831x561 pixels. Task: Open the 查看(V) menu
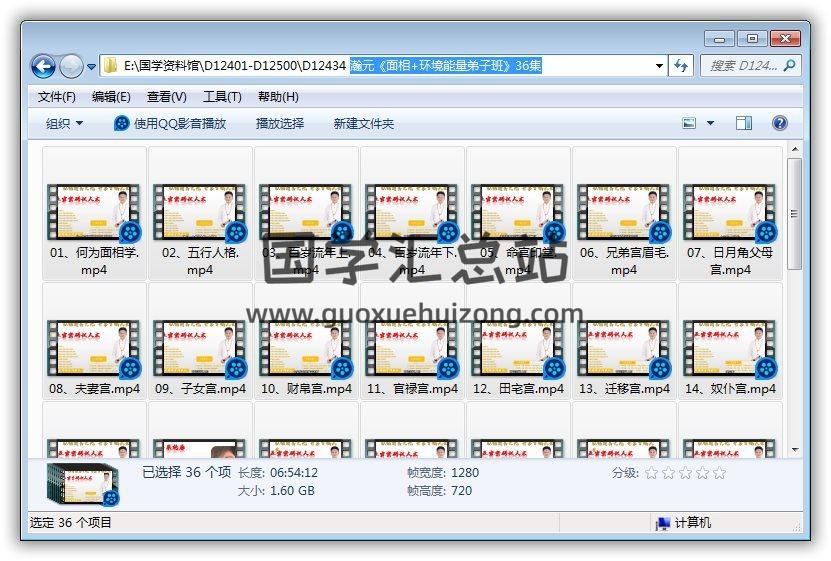tap(167, 97)
